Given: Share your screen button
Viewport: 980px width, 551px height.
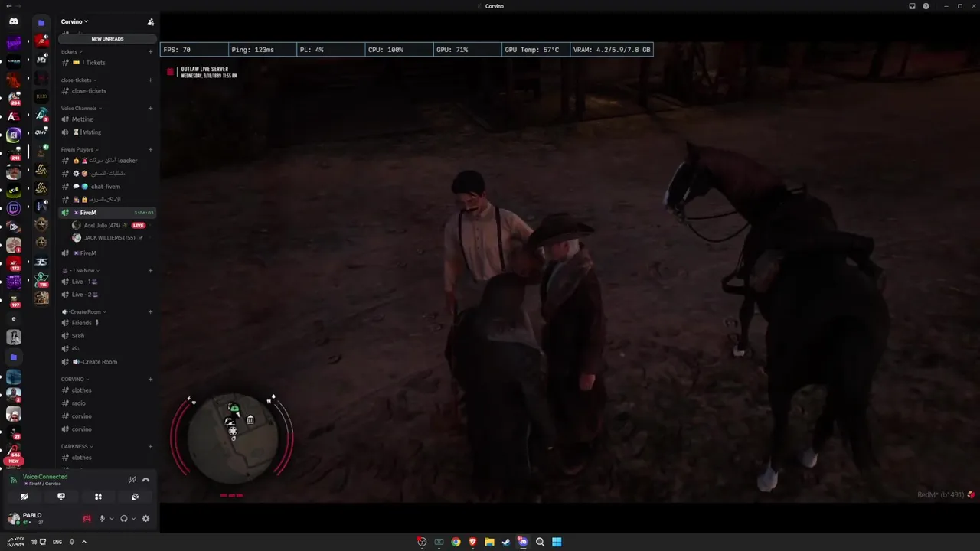Looking at the screenshot, I should pyautogui.click(x=61, y=497).
